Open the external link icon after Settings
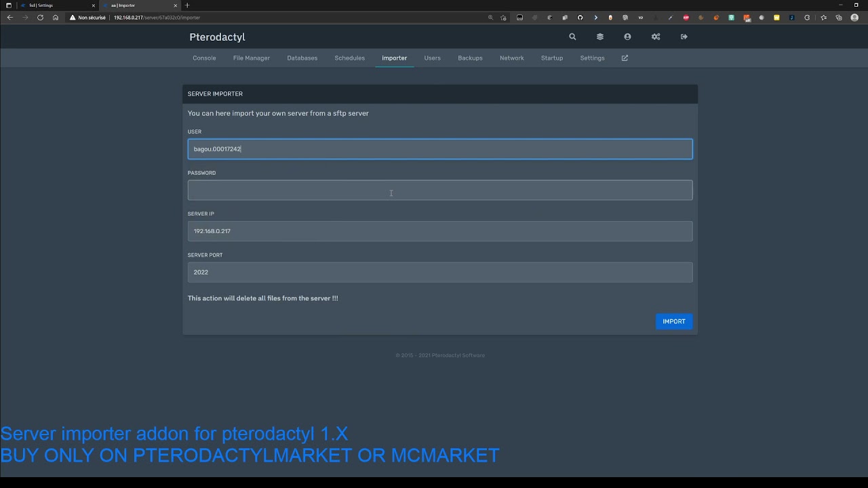Viewport: 868px width, 488px height. click(625, 58)
